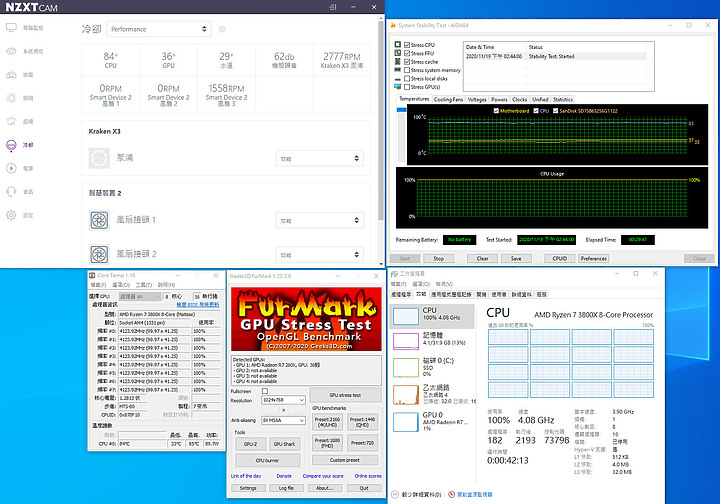
Task: Click CPUID button in AIDA64
Action: (x=559, y=258)
